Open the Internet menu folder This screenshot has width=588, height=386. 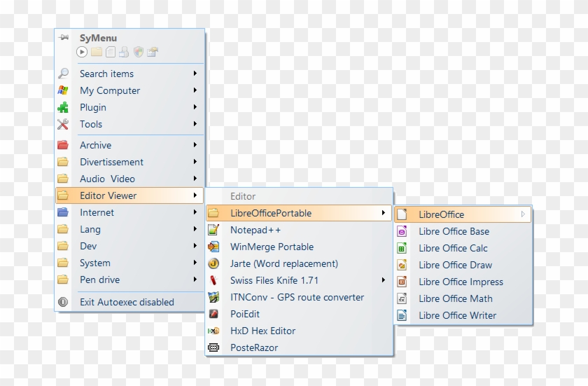tap(97, 212)
